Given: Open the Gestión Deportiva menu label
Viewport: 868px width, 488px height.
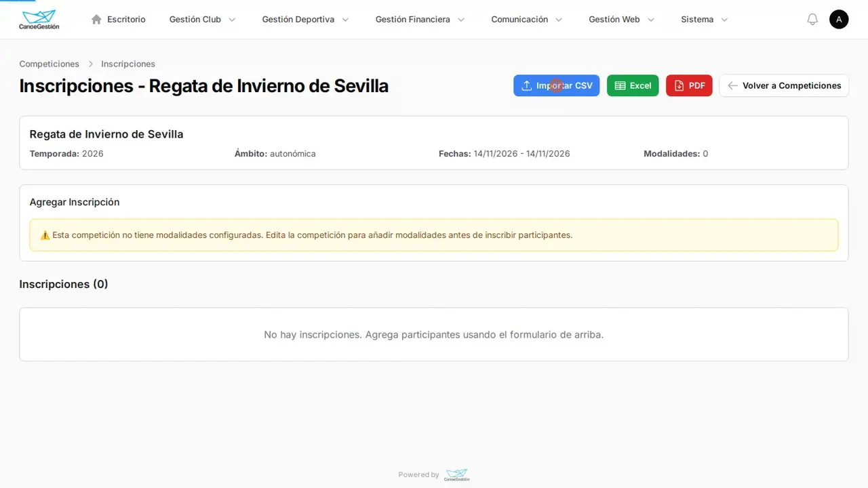Looking at the screenshot, I should coord(298,20).
